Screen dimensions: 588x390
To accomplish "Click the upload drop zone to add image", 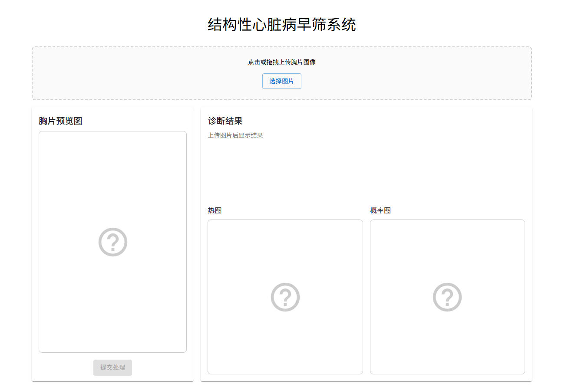I will [x=281, y=73].
